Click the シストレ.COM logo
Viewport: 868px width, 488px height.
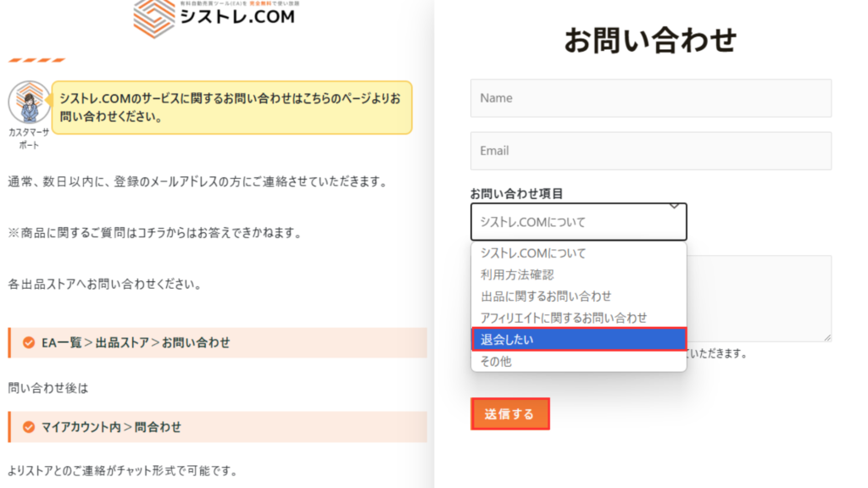214,19
